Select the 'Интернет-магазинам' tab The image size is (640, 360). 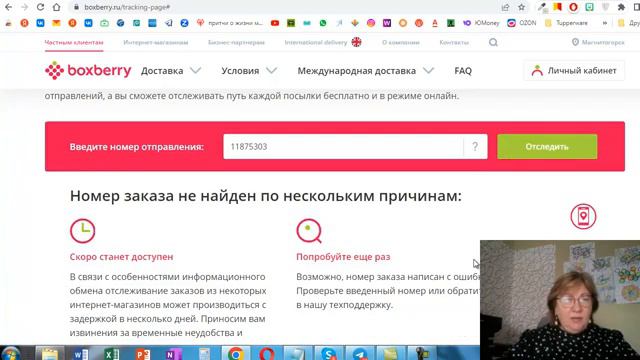pyautogui.click(x=156, y=42)
